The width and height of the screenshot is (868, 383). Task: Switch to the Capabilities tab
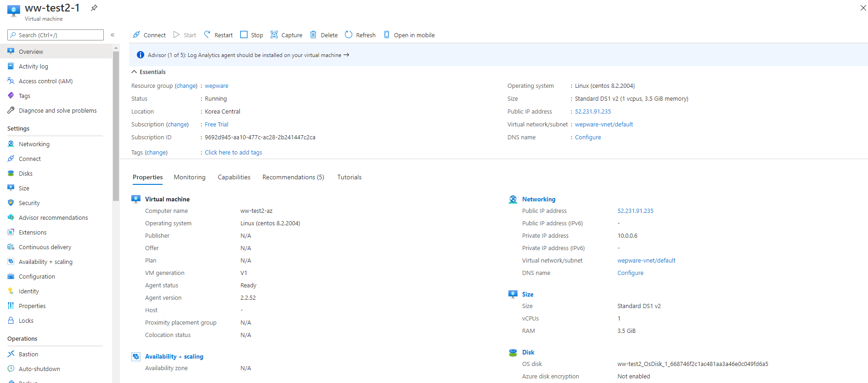(234, 177)
